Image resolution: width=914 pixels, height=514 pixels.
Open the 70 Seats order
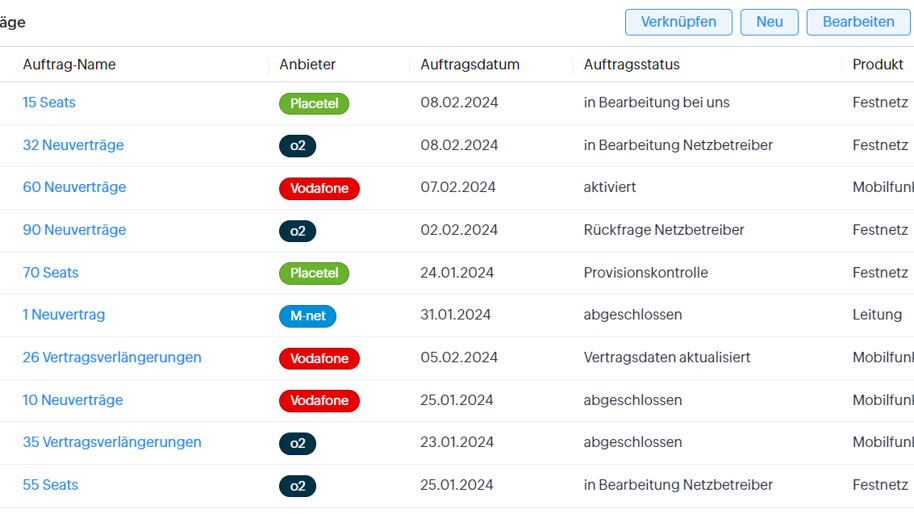click(50, 273)
